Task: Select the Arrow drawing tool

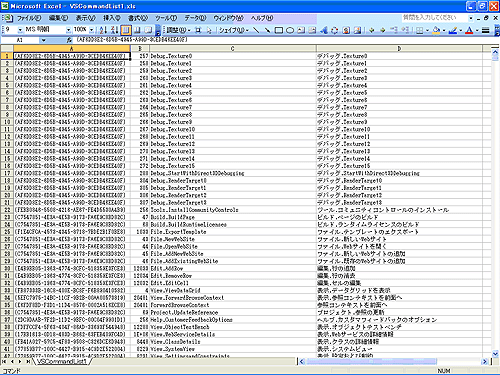Action: point(267,30)
